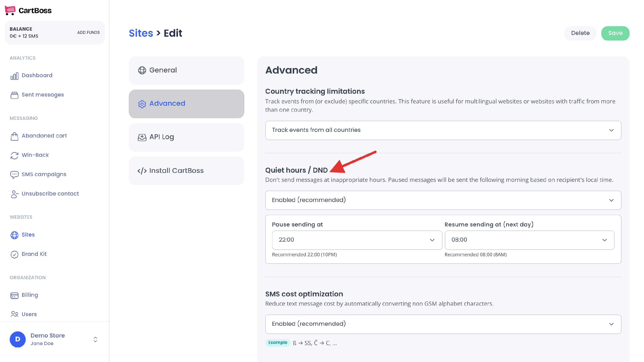
Task: Click the code brackets icon on Install CartBoss
Action: 142,171
